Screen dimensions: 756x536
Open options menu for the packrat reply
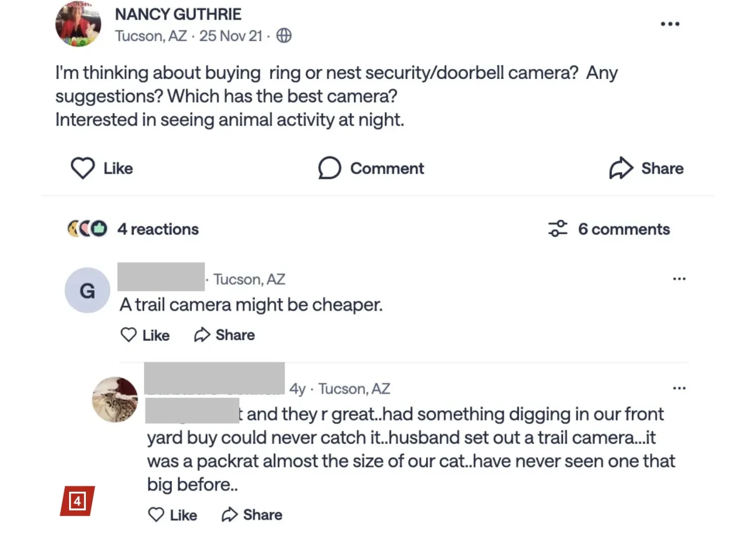(679, 388)
